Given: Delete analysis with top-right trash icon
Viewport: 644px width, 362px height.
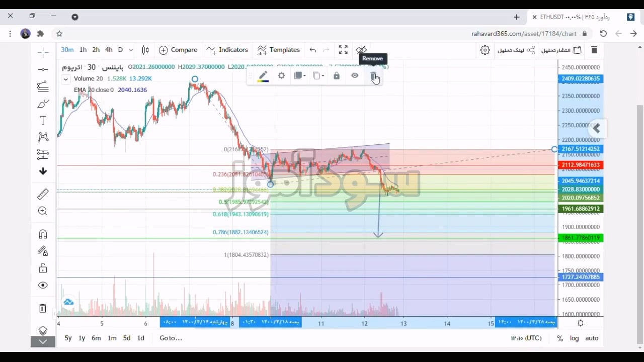Looking at the screenshot, I should pos(594,50).
